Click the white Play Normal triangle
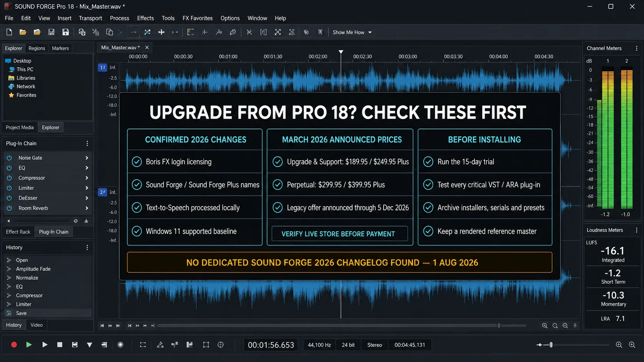This screenshot has height=362, width=644. 45,345
